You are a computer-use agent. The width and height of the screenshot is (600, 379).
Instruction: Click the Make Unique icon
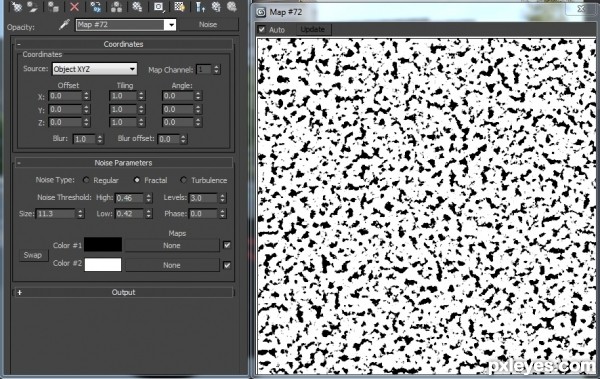[116, 7]
